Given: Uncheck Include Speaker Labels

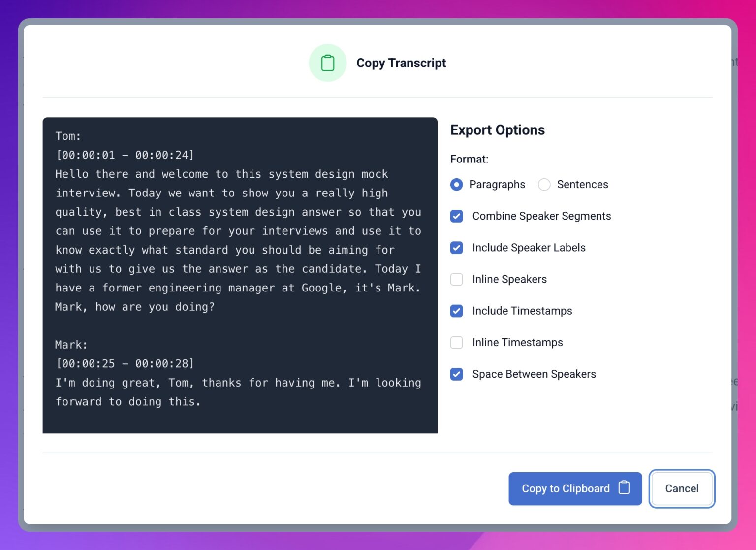Looking at the screenshot, I should (x=456, y=248).
